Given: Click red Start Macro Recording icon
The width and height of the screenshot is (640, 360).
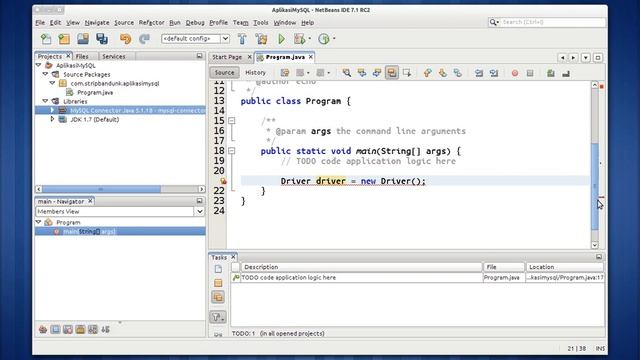Looking at the screenshot, I should pos(515,73).
